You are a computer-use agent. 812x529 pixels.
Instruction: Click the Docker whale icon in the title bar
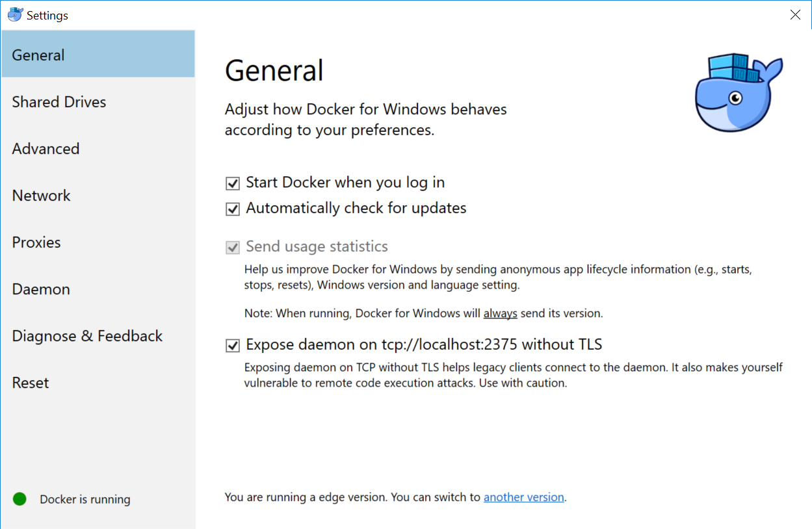point(14,14)
